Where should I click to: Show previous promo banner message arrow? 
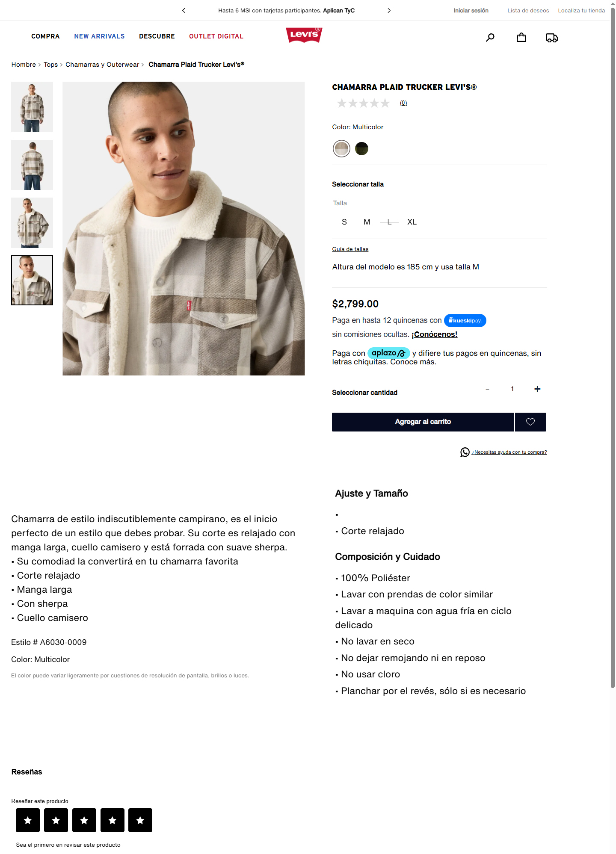184,11
